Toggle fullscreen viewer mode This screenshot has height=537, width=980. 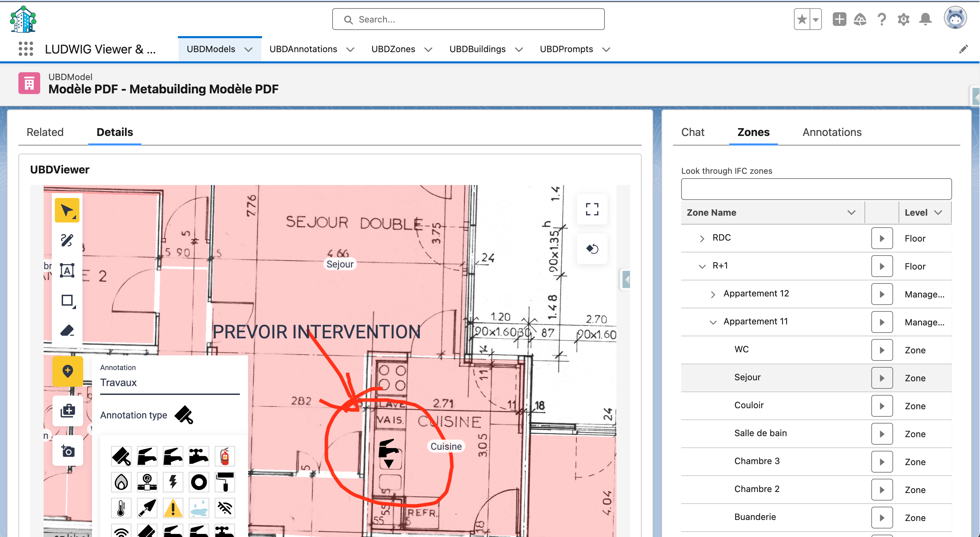point(592,209)
